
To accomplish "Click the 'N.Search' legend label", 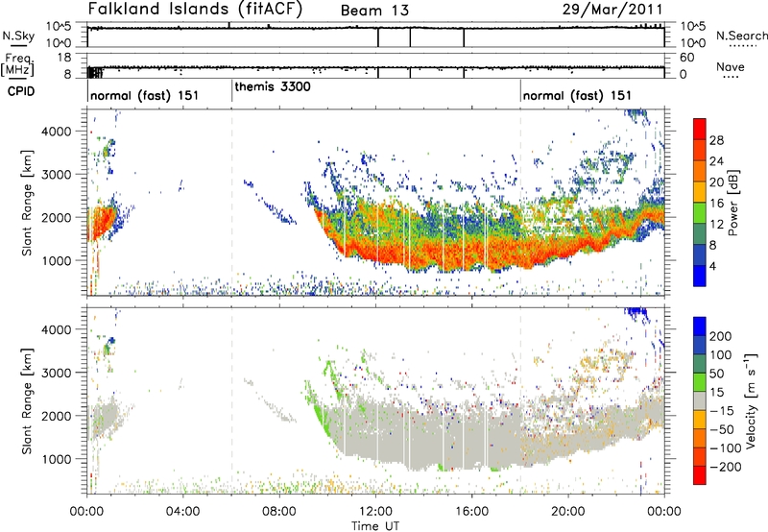I will point(741,36).
